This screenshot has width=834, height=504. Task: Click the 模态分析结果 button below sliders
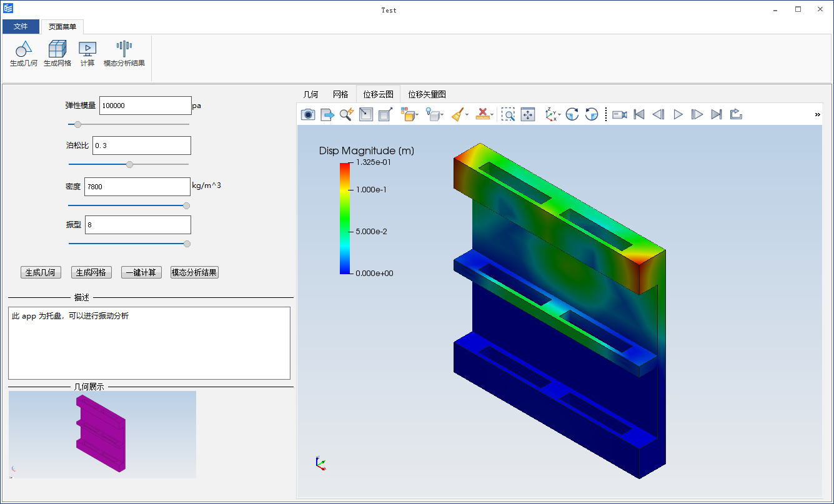click(x=194, y=272)
